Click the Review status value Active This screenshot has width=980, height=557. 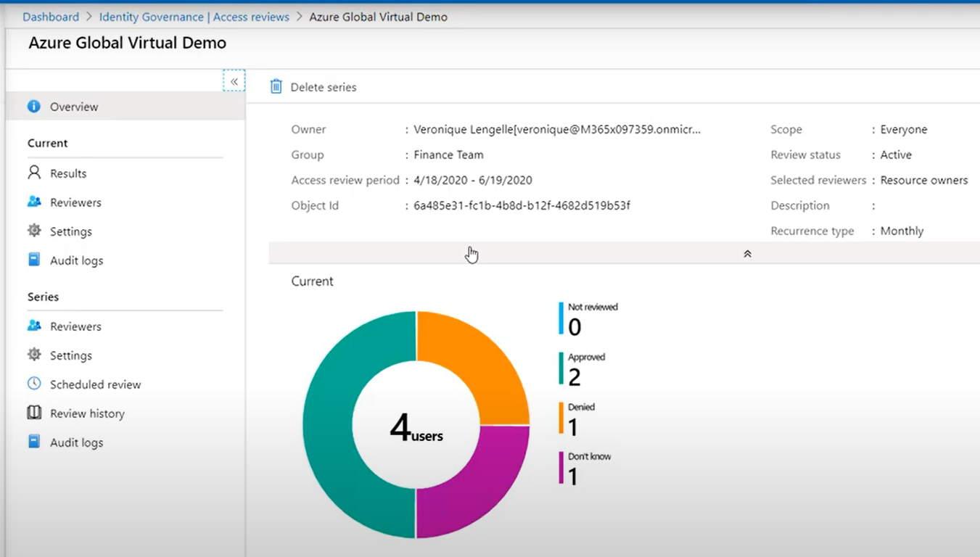pyautogui.click(x=896, y=154)
